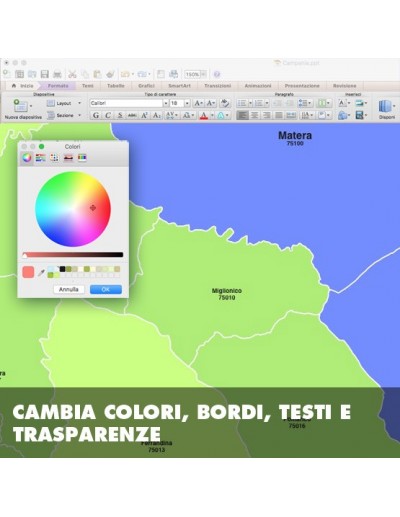Click the Paste clipboard icon

pos(97,74)
